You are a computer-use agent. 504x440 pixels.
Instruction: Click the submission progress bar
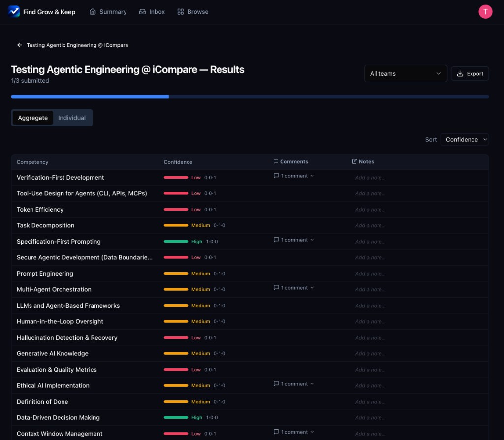click(x=250, y=97)
